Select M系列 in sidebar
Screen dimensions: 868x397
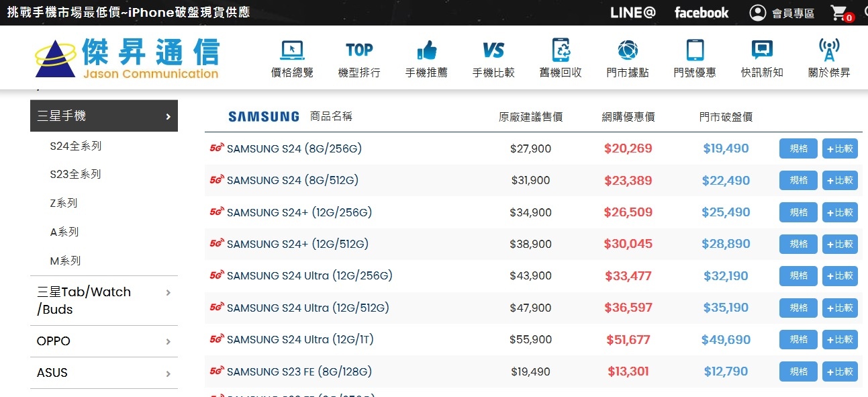click(65, 261)
